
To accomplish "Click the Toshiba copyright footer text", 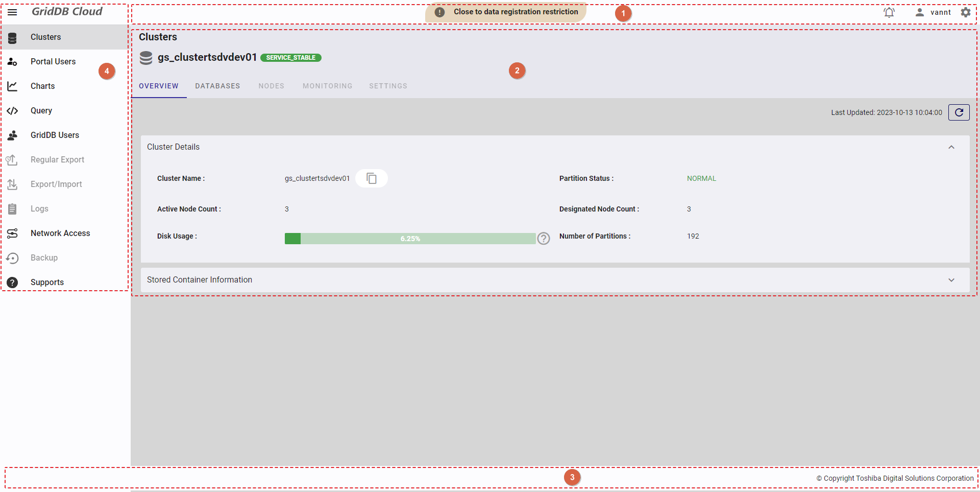I will [x=895, y=478].
